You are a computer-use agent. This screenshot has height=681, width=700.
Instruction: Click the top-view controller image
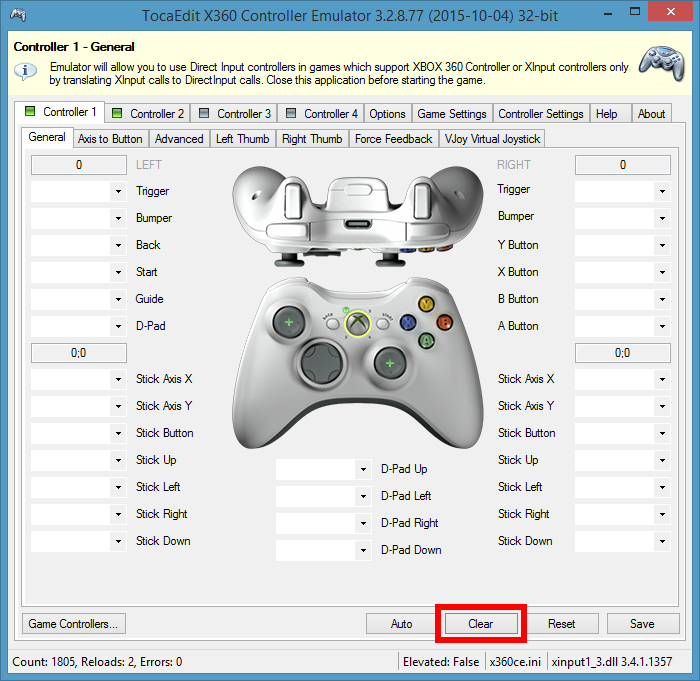pos(357,217)
